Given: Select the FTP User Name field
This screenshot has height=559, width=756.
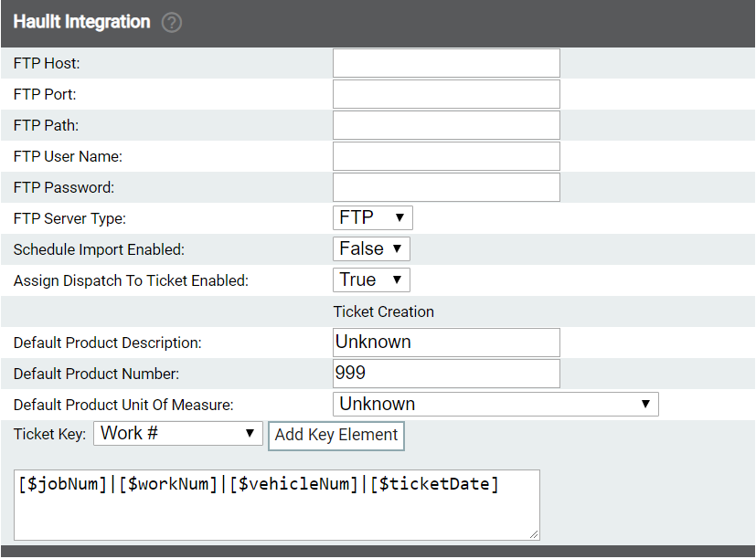Looking at the screenshot, I should click(x=446, y=156).
